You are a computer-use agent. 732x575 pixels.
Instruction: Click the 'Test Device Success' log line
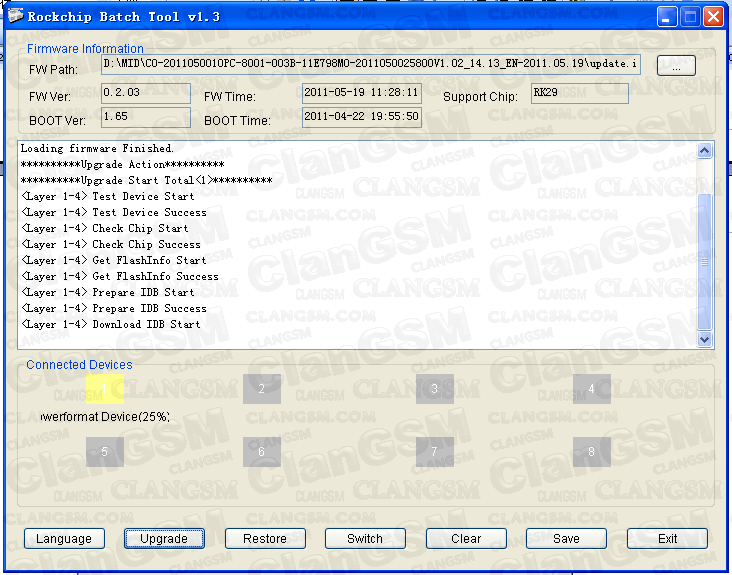click(x=113, y=212)
